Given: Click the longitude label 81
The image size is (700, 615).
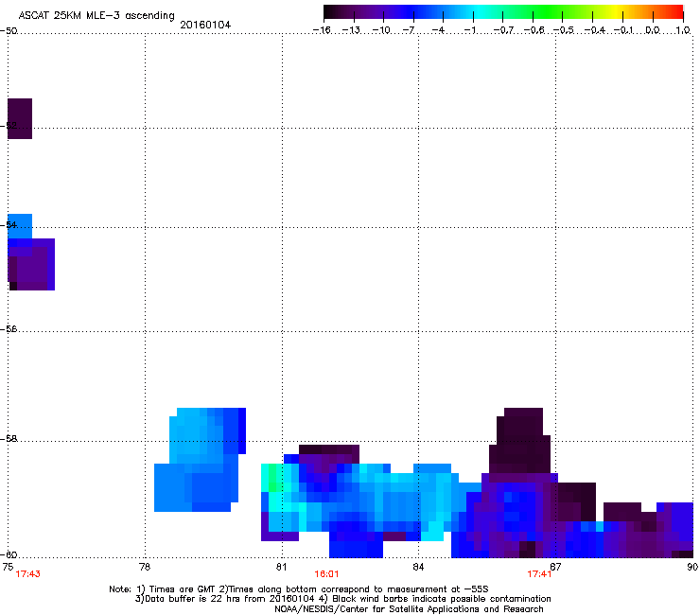Looking at the screenshot, I should click(281, 567).
